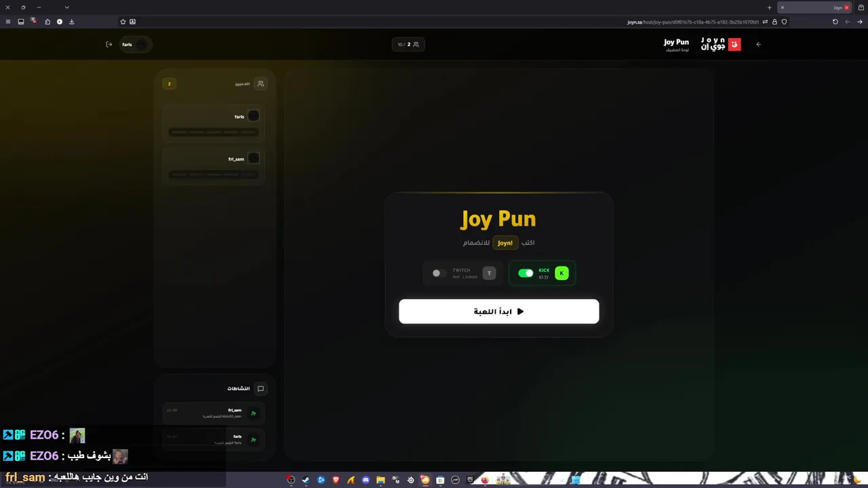Click the logout icon beside faris

[108, 45]
